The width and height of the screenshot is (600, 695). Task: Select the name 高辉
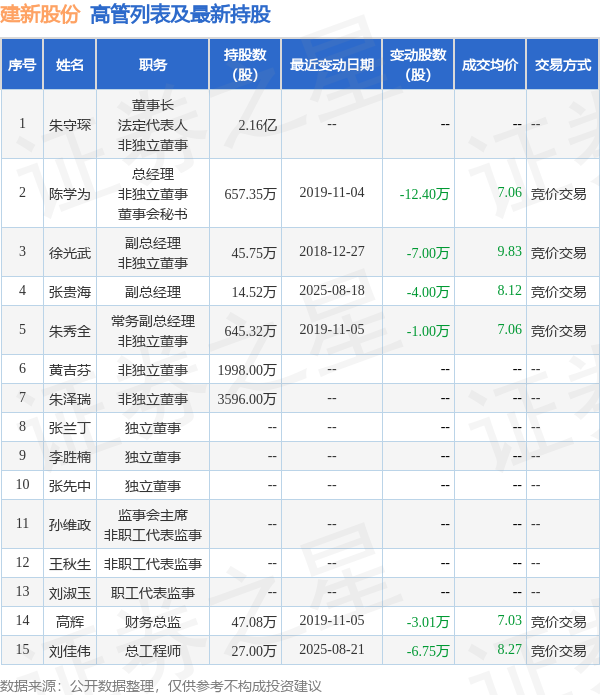(70, 622)
